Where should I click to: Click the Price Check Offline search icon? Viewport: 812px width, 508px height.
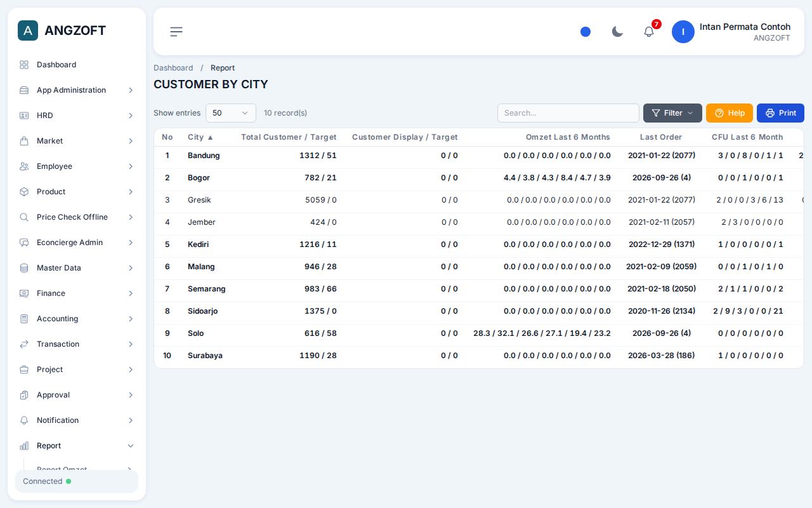click(x=24, y=217)
